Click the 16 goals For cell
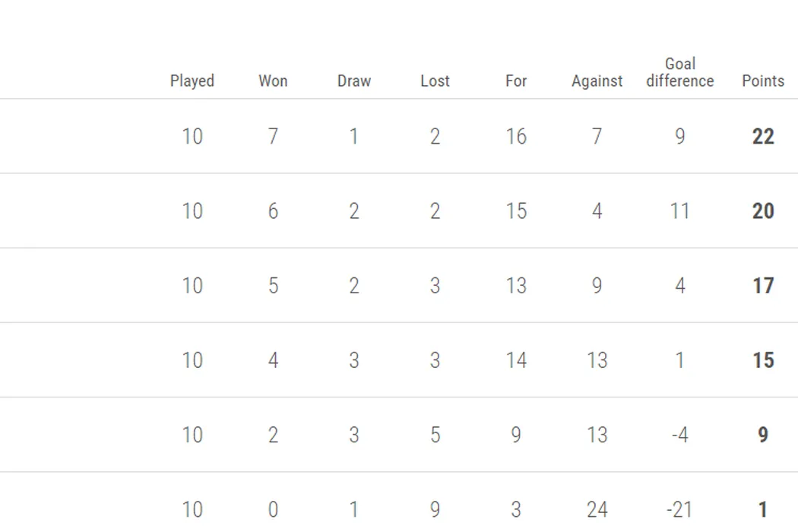The width and height of the screenshot is (798, 532). (516, 137)
